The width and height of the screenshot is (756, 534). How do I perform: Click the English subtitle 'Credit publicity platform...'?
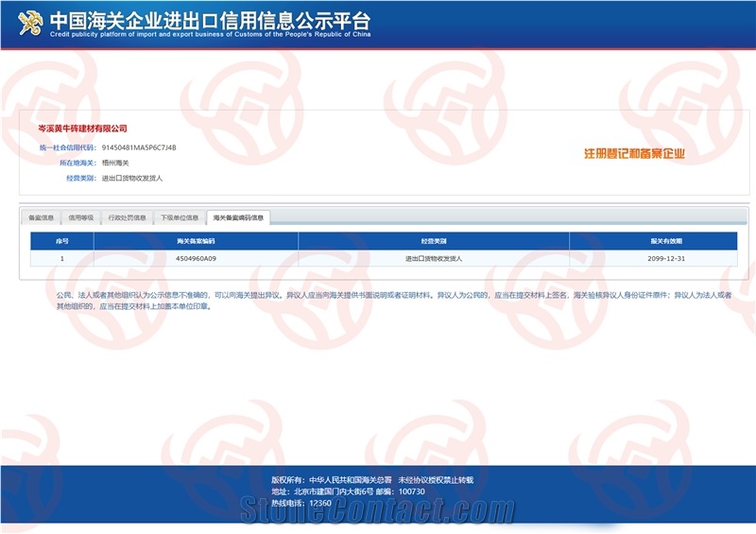[210, 34]
